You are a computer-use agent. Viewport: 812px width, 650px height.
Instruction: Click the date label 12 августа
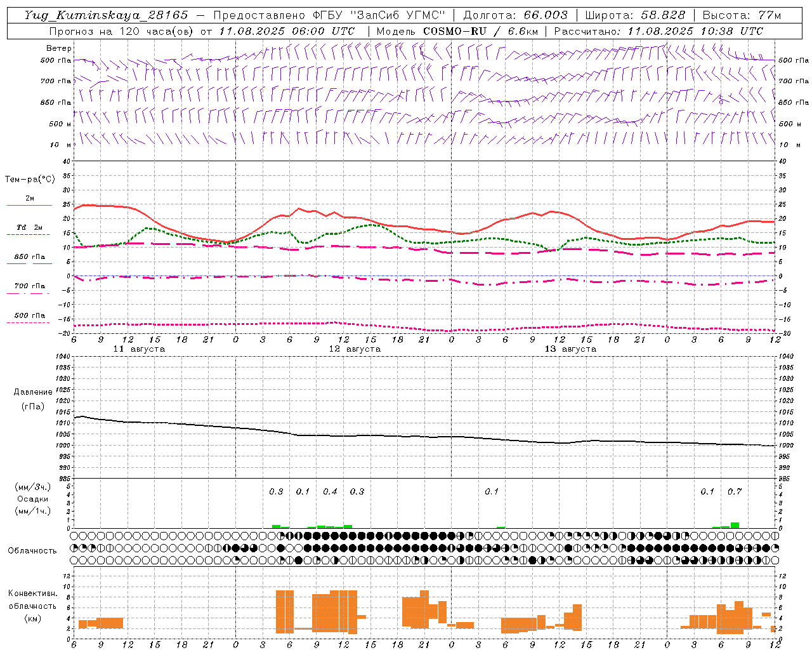click(355, 349)
